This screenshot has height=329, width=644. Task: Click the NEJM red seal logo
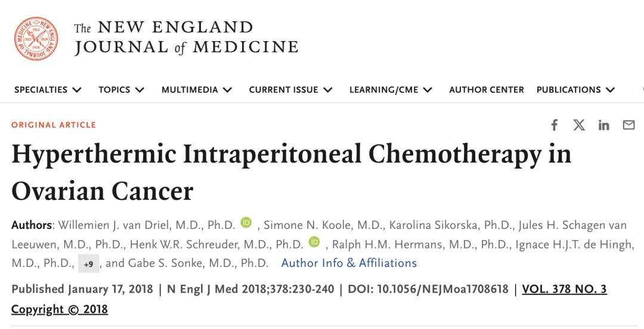[36, 39]
